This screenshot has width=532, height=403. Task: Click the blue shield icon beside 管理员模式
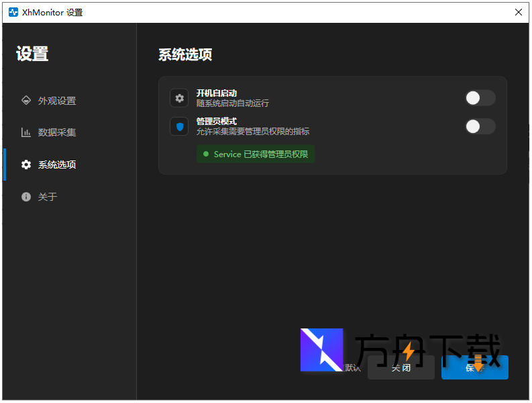point(179,126)
